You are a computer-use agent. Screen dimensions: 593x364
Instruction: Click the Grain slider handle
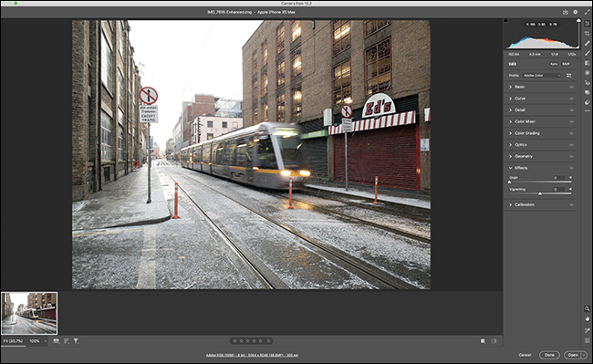[x=509, y=182]
